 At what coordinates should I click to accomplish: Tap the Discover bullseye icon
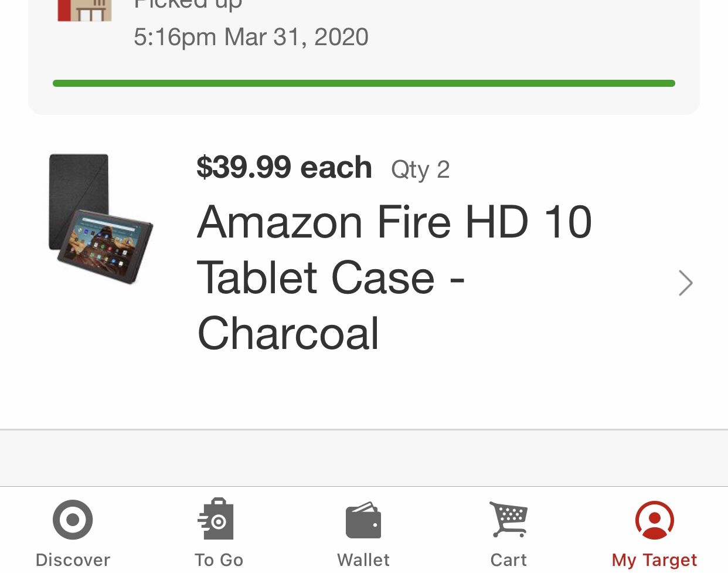[73, 520]
